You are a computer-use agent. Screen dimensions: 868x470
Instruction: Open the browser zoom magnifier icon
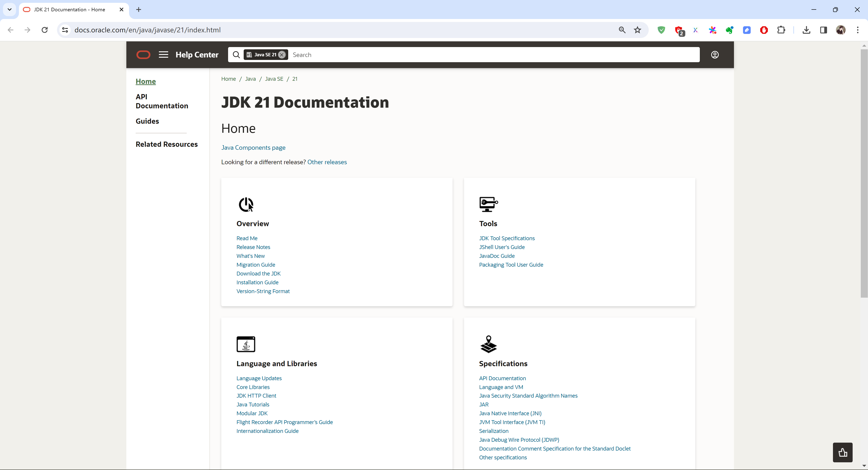(x=622, y=30)
